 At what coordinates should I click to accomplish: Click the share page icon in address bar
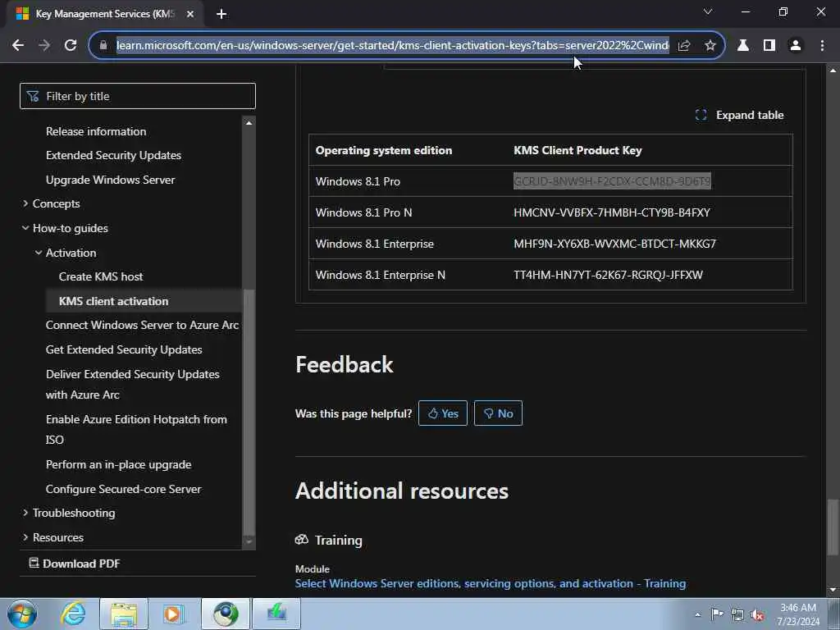(683, 46)
